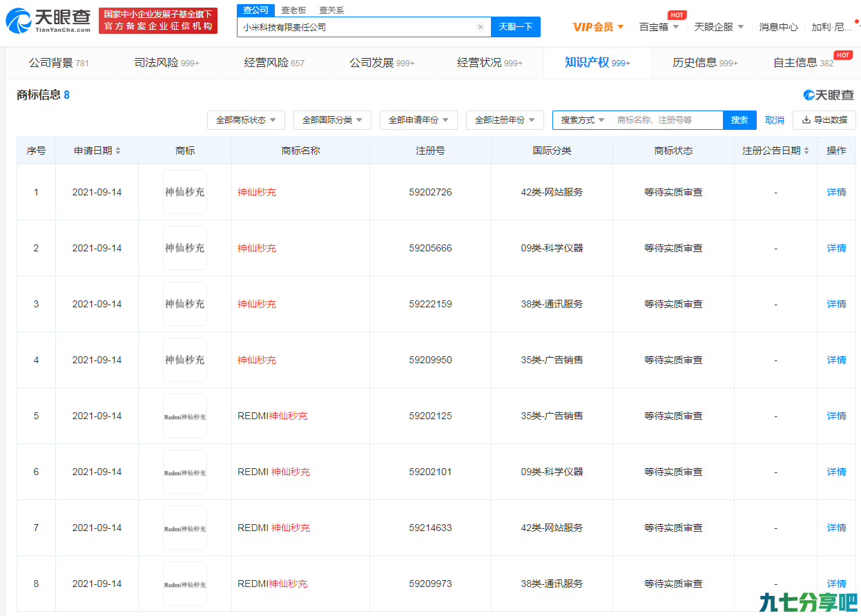Screen dimensions: 861x616
Task: Open the 公司背景 tab
Action: tap(59, 63)
